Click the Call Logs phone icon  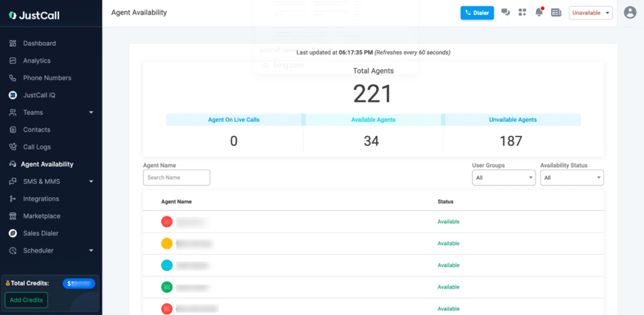pyautogui.click(x=13, y=147)
